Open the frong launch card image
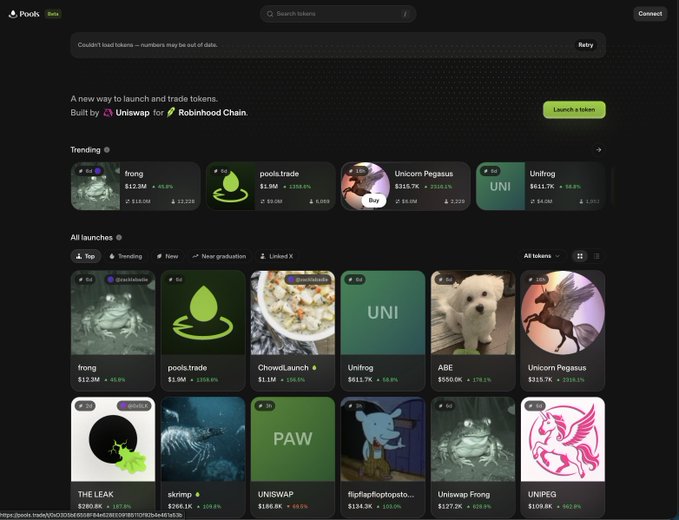 (x=113, y=313)
